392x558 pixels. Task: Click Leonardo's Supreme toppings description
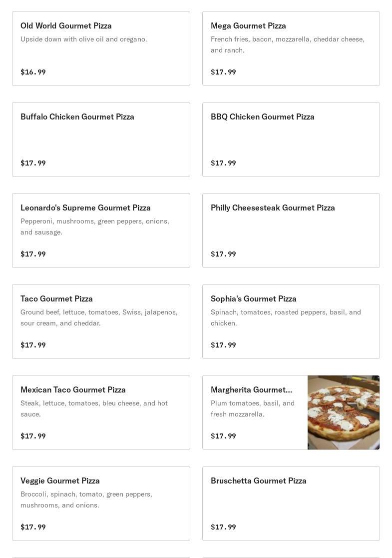click(x=95, y=226)
